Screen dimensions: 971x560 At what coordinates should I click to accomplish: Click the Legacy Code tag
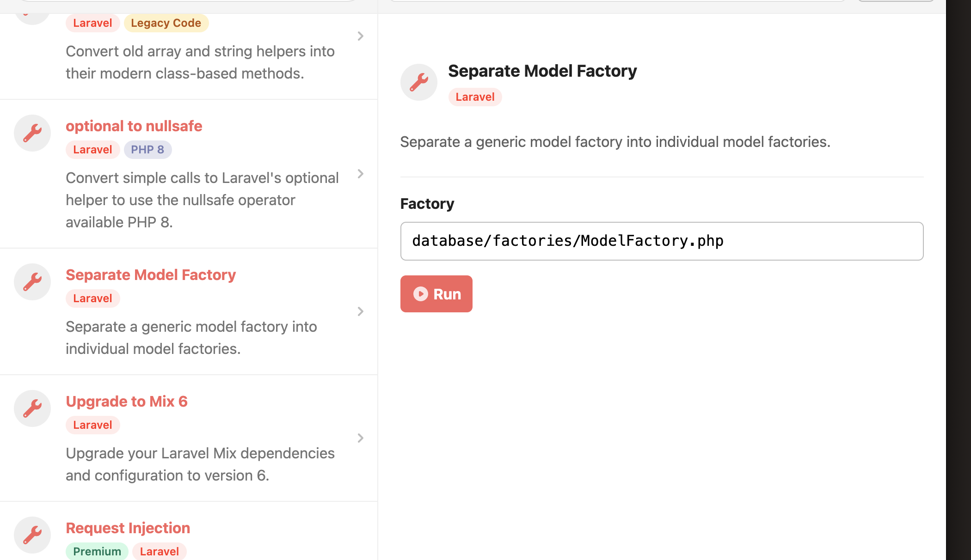point(166,23)
